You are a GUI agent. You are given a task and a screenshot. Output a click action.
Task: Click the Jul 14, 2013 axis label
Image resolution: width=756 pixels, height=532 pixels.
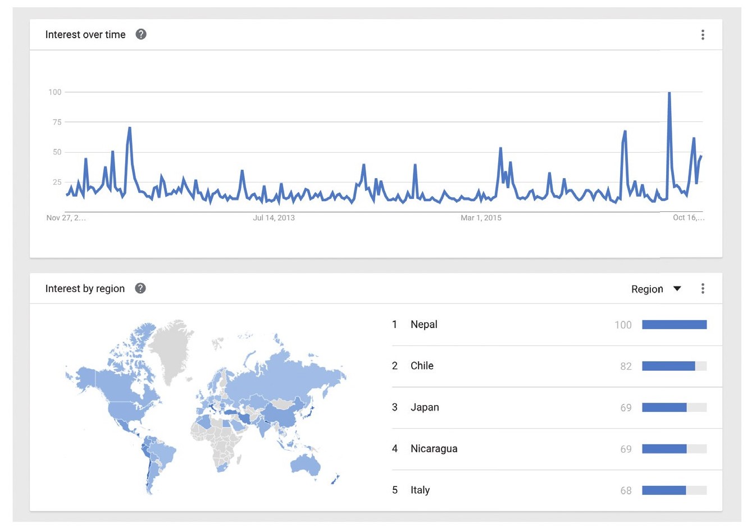[x=274, y=218]
